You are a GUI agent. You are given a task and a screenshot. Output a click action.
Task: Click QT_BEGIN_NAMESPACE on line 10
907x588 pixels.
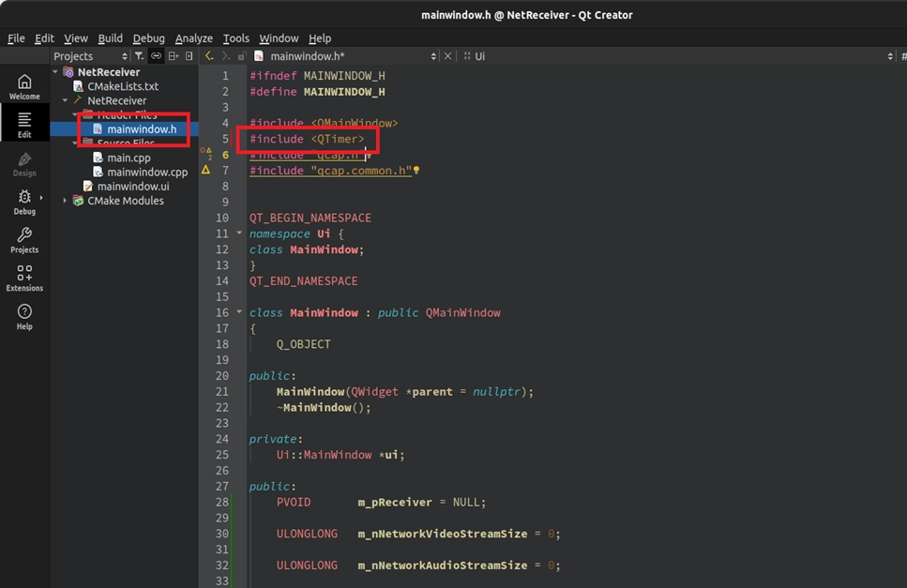pos(310,218)
